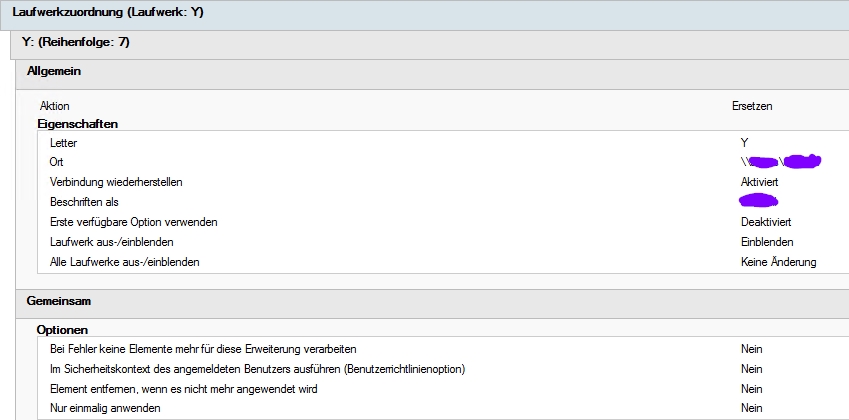Collapse the Gemeinsam section header
Viewport: 849px width, 420px height.
tap(433, 302)
